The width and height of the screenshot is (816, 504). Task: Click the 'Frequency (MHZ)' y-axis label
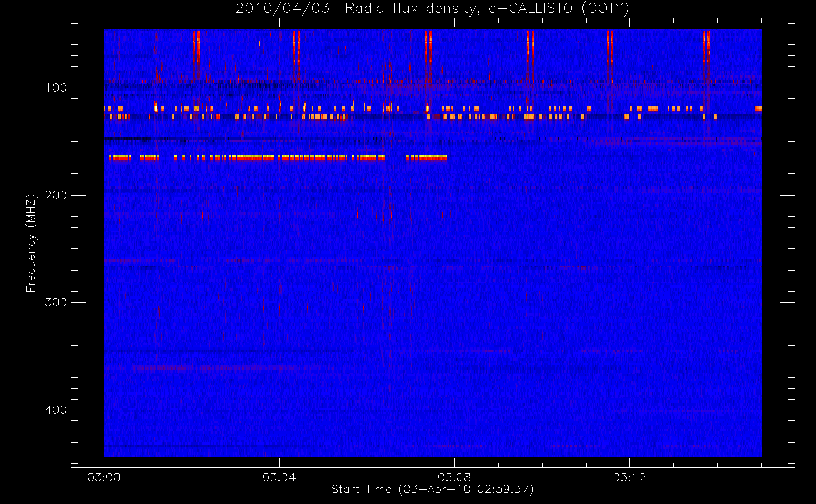[31, 243]
